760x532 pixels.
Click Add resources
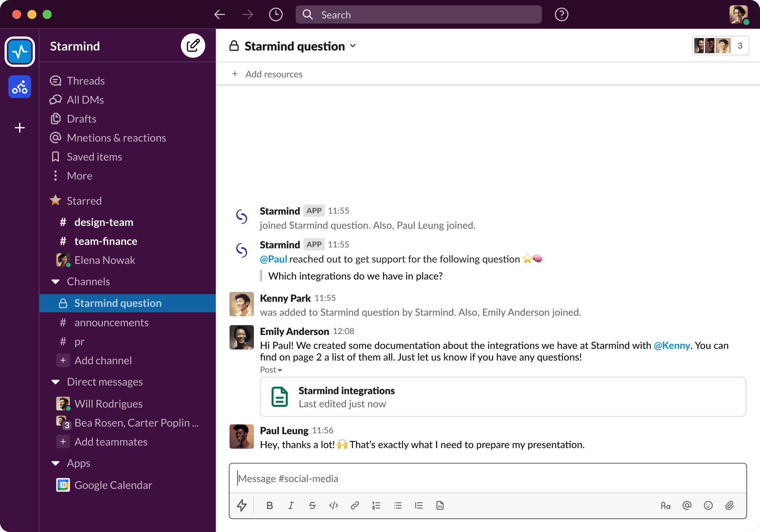coord(267,74)
